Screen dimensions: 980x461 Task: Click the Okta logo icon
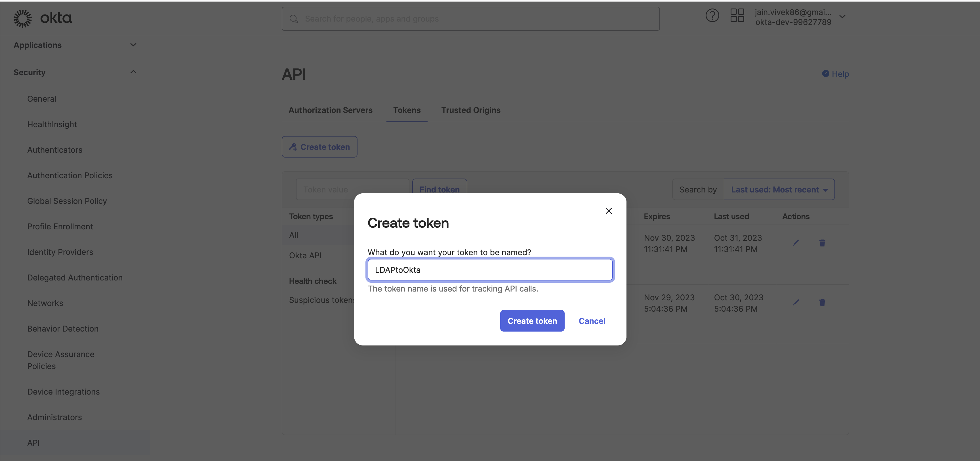[x=23, y=18]
